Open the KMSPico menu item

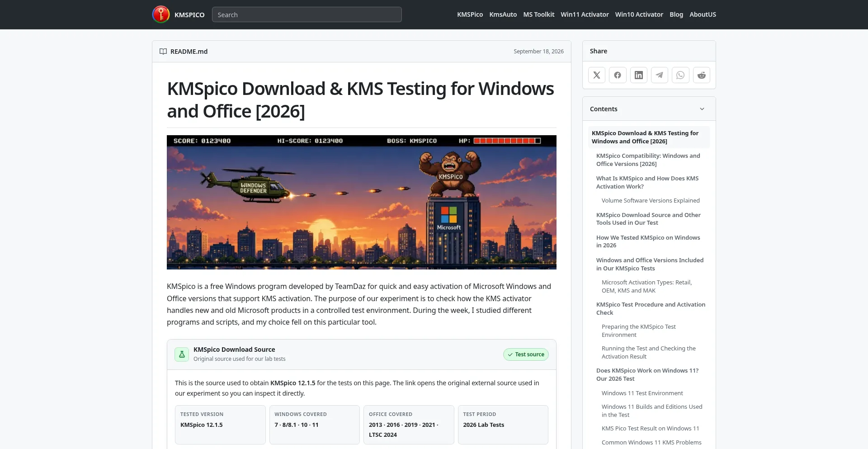click(470, 14)
